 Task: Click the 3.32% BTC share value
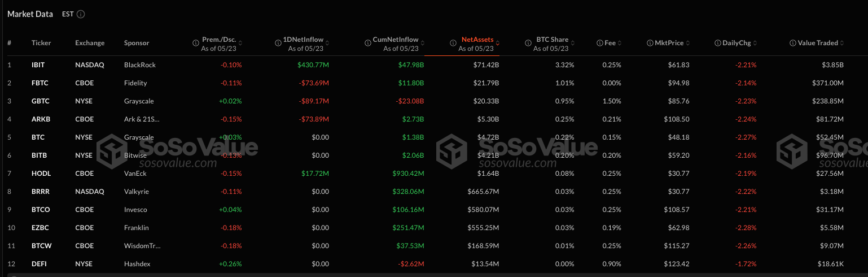[564, 65]
